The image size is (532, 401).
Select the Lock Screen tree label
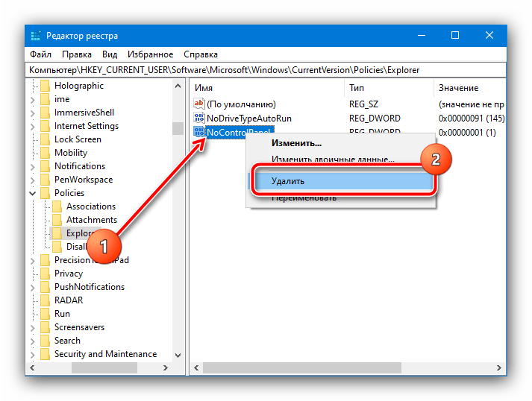78,139
